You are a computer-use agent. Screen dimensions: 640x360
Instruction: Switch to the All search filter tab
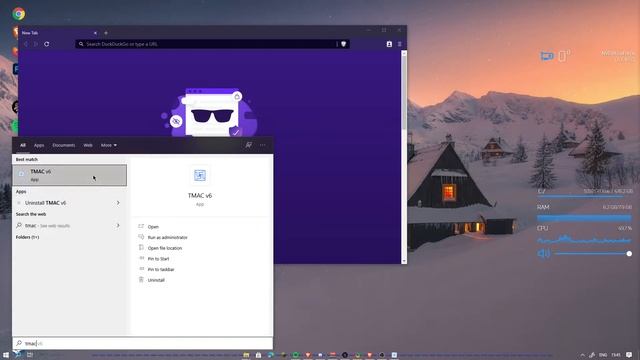(x=23, y=145)
